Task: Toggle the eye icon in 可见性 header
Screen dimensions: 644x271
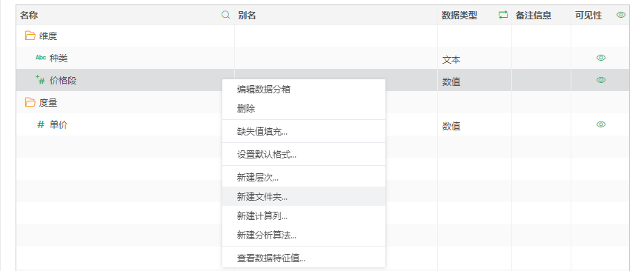Action: (x=621, y=16)
